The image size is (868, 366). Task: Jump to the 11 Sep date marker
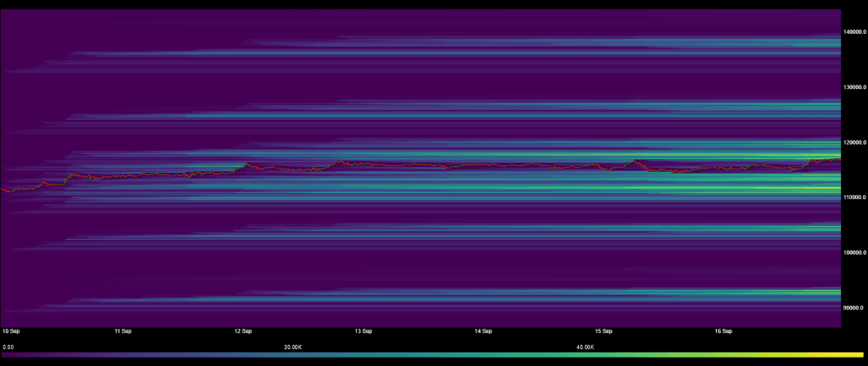point(122,331)
